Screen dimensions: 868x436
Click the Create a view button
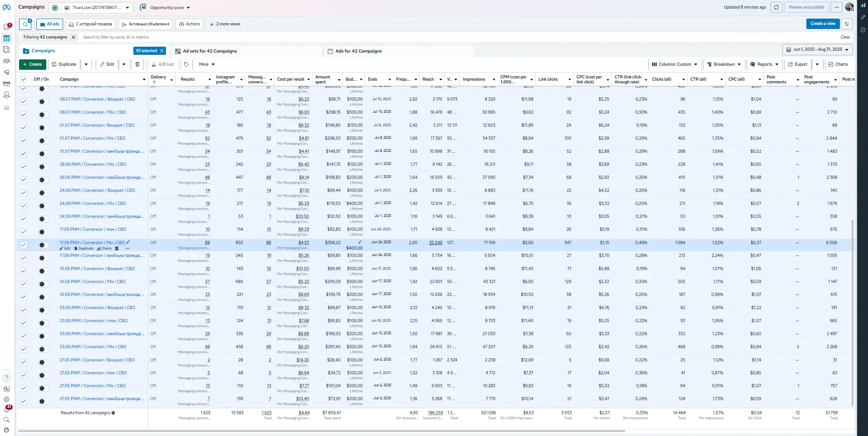click(823, 24)
